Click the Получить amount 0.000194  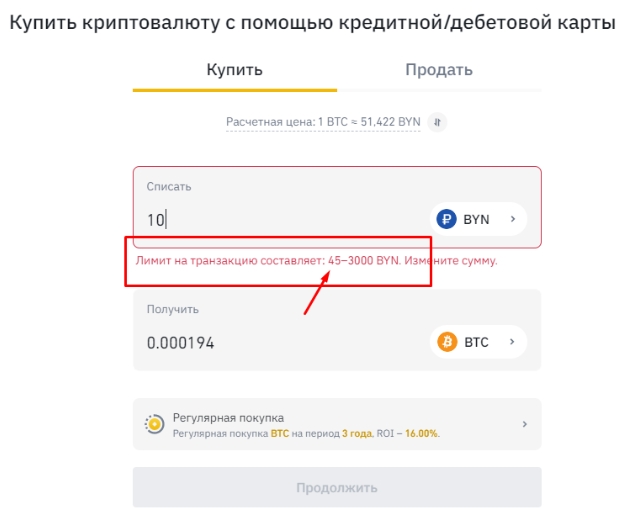click(x=181, y=343)
